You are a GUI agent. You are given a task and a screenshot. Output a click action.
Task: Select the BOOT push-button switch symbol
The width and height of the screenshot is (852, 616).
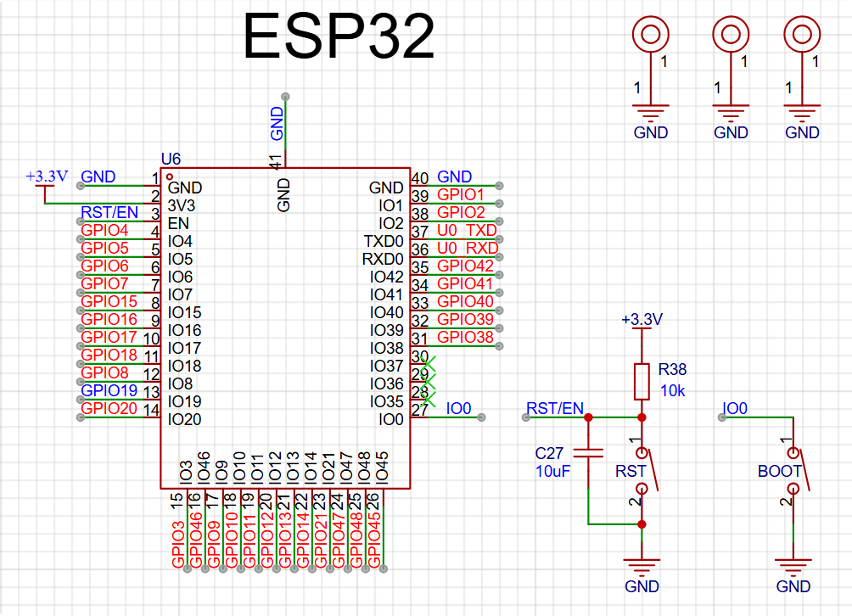click(799, 470)
